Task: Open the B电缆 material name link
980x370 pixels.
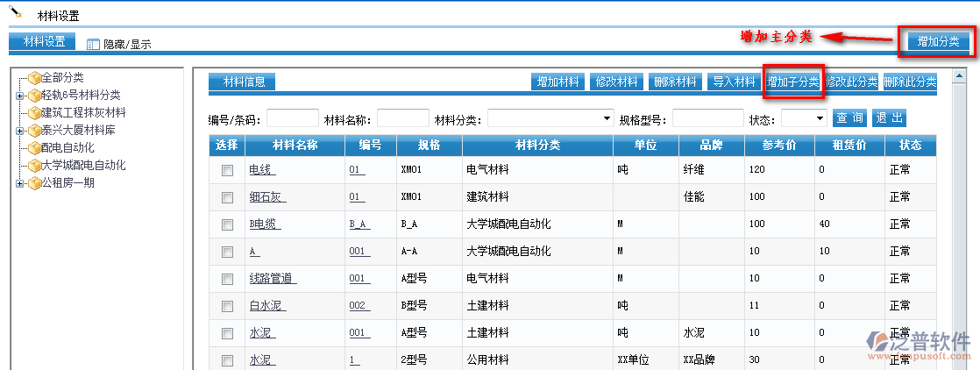Action: point(266,224)
